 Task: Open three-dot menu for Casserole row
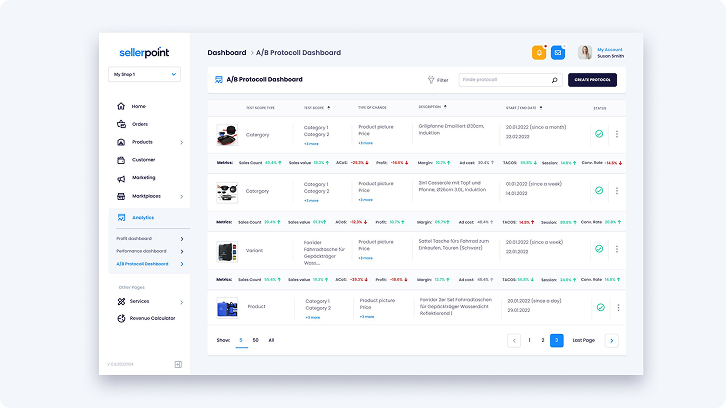[617, 190]
